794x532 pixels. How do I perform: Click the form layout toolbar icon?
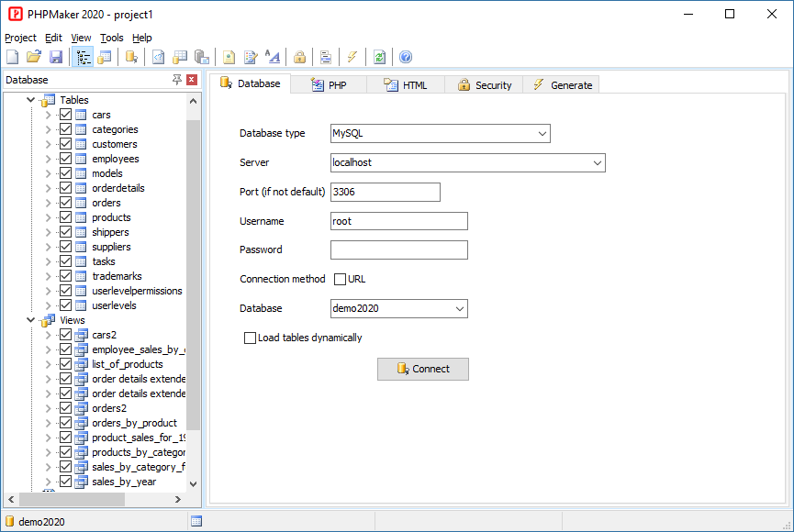coord(326,57)
